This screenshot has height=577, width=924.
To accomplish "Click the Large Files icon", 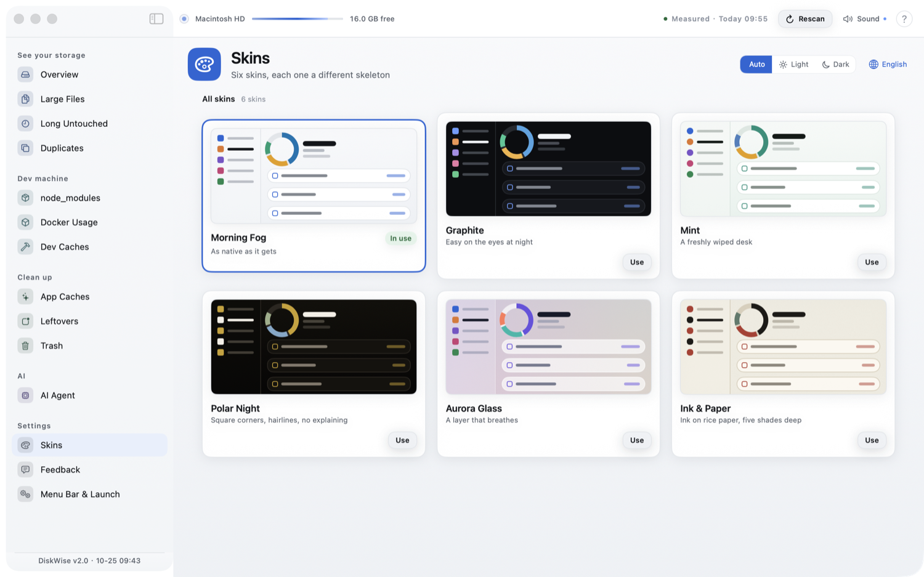I will pyautogui.click(x=25, y=99).
